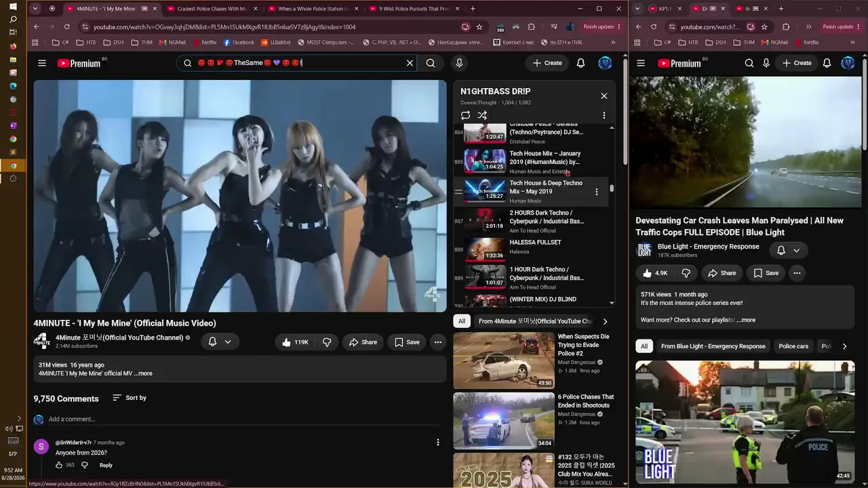Image resolution: width=868 pixels, height=488 pixels.
Task: Expand the 4MINUTE video description with ...more
Action: tap(143, 373)
